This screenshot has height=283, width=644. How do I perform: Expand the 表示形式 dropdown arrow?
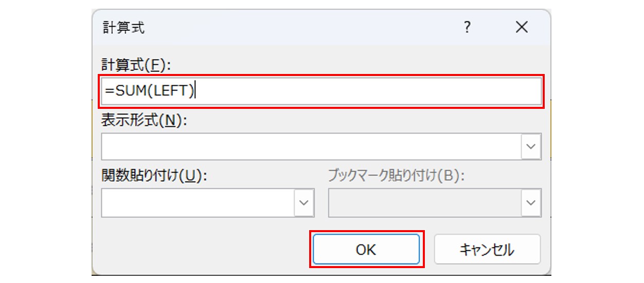point(531,148)
